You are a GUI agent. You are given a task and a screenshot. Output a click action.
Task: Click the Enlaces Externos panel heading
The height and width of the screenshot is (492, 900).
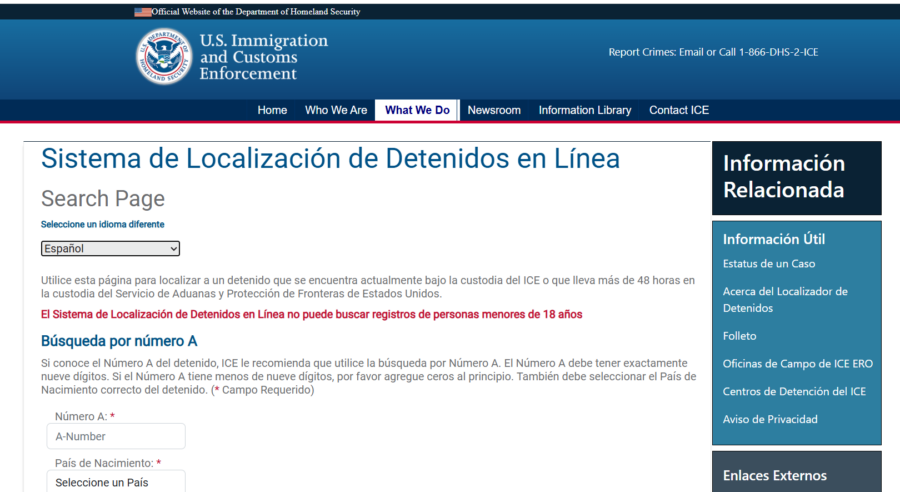pos(775,476)
